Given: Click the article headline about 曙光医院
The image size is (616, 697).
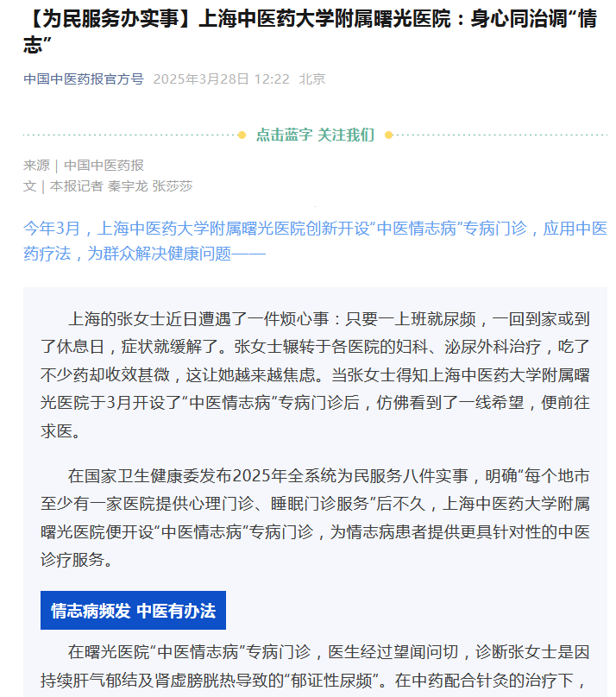Looking at the screenshot, I should pyautogui.click(x=311, y=32).
